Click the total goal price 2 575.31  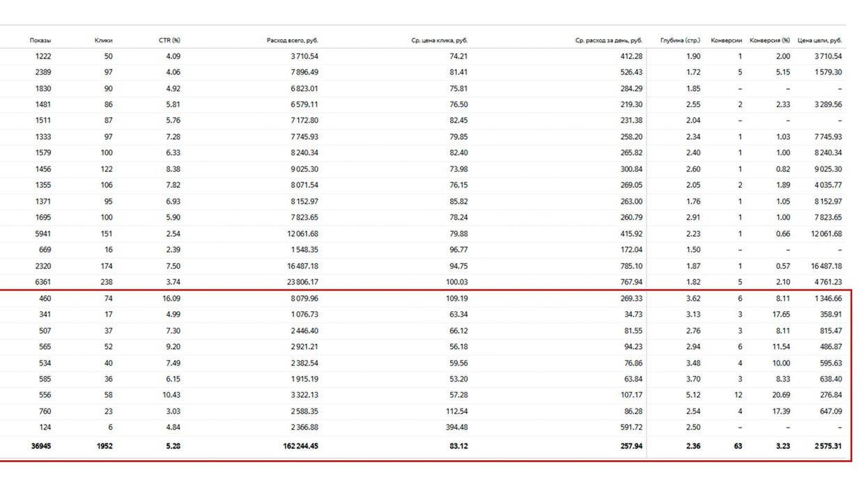828,446
